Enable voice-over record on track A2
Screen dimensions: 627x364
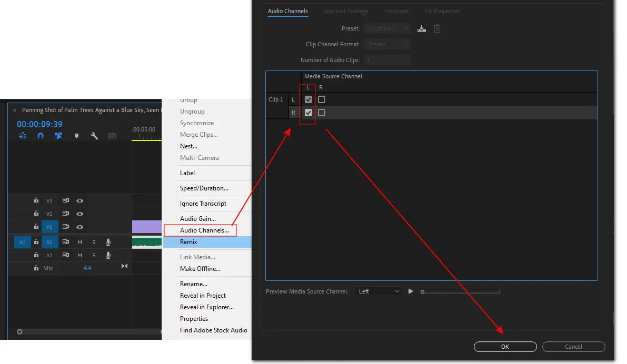point(108,255)
